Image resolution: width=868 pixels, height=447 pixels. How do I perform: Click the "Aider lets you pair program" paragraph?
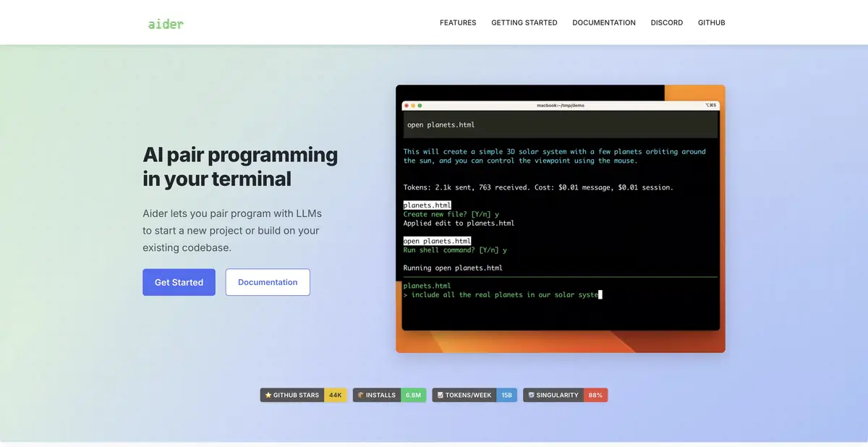(x=232, y=231)
